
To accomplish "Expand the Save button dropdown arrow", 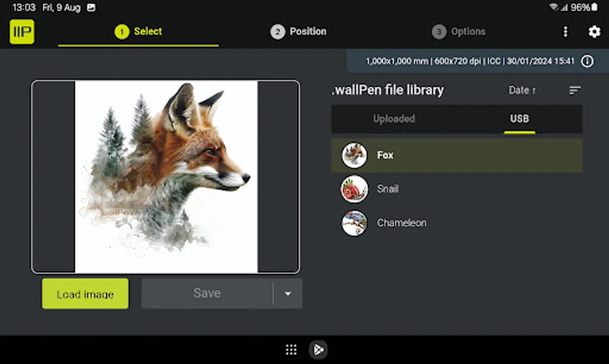I will (x=288, y=293).
